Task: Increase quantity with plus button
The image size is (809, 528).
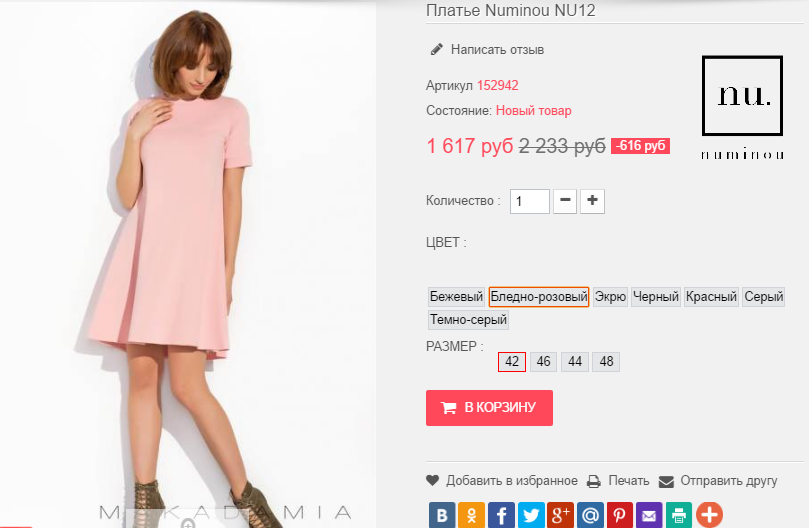Action: click(593, 201)
